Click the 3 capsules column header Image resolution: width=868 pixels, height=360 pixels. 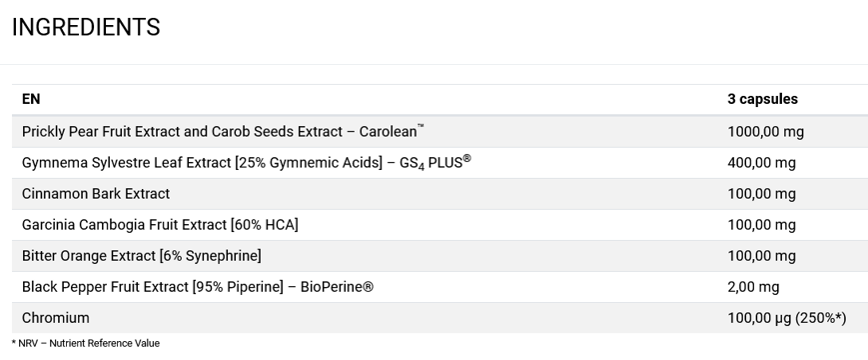(x=762, y=99)
